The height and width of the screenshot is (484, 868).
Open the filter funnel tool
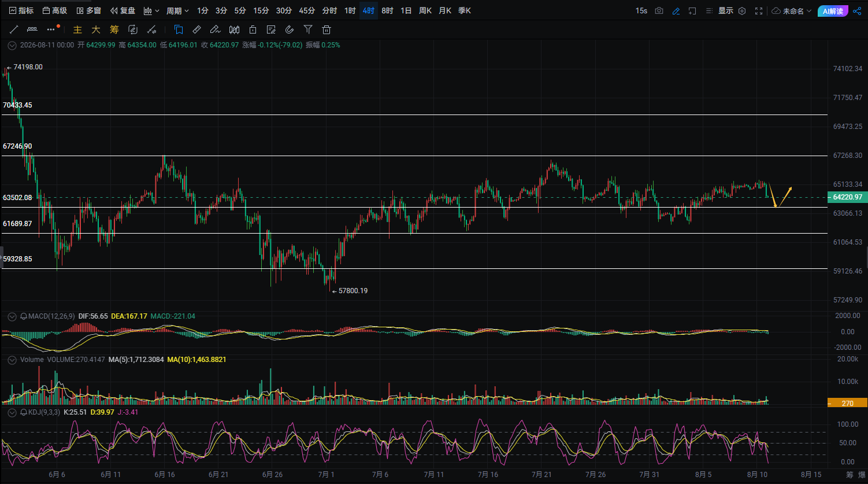pyautogui.click(x=308, y=29)
